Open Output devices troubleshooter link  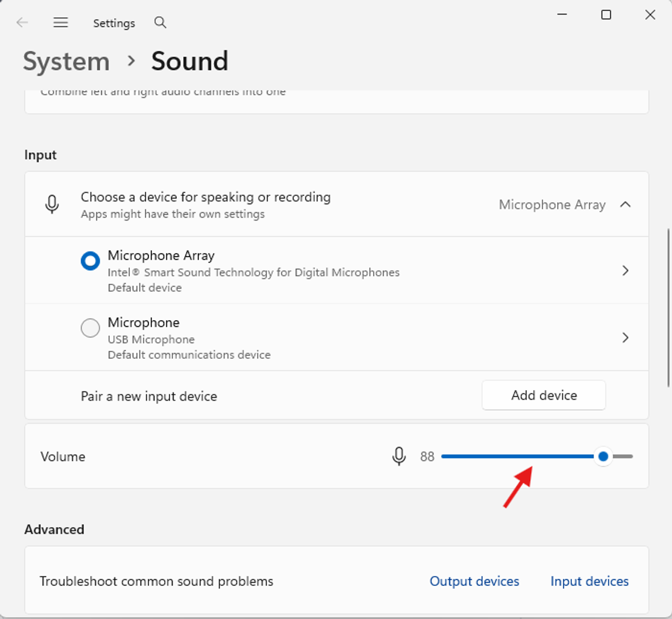coord(474,582)
